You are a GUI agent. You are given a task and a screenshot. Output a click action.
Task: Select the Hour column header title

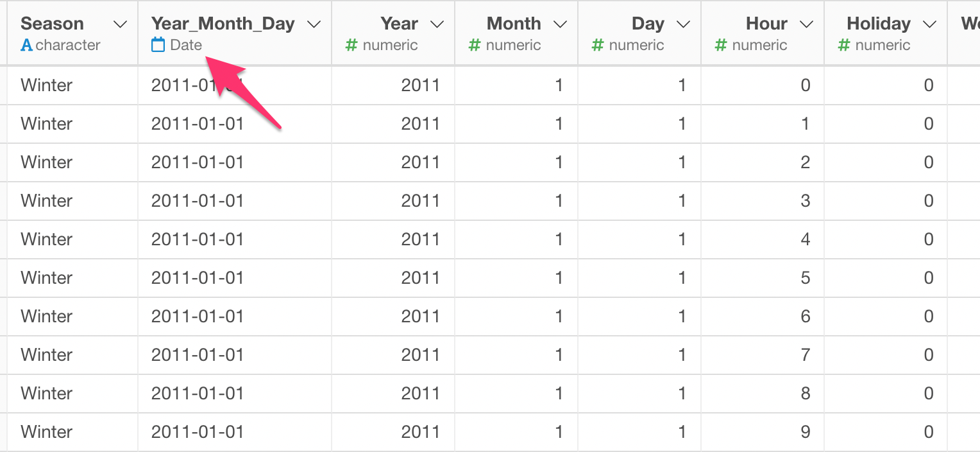[766, 24]
